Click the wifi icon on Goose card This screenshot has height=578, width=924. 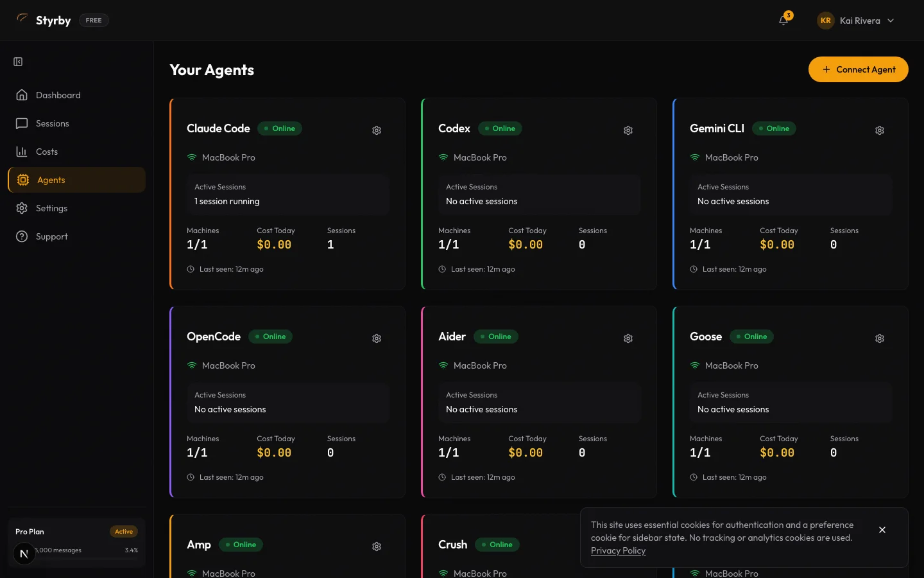(694, 365)
